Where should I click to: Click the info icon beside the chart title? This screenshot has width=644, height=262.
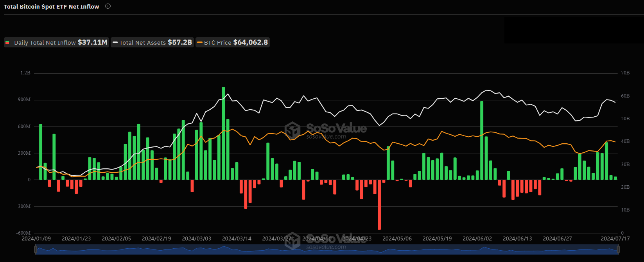click(x=108, y=6)
